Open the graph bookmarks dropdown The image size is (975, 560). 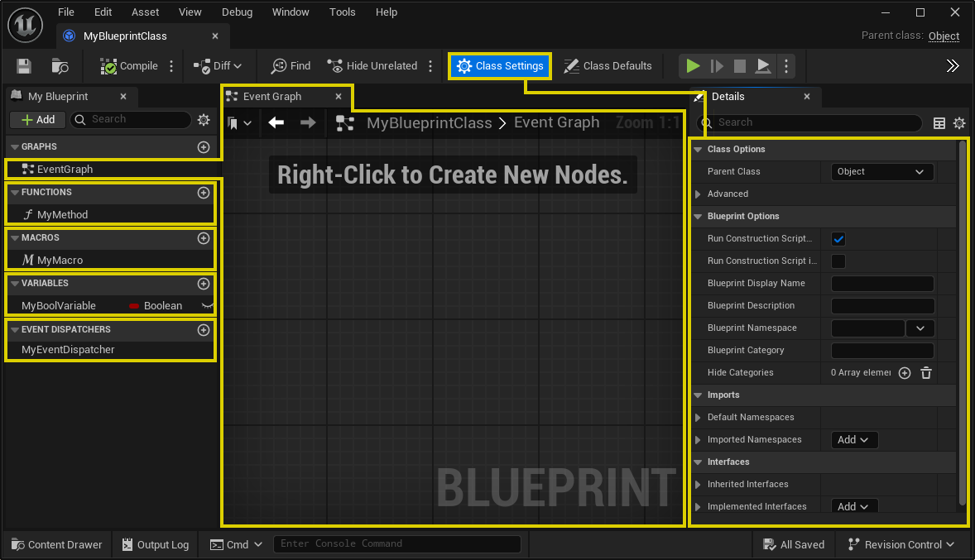239,123
